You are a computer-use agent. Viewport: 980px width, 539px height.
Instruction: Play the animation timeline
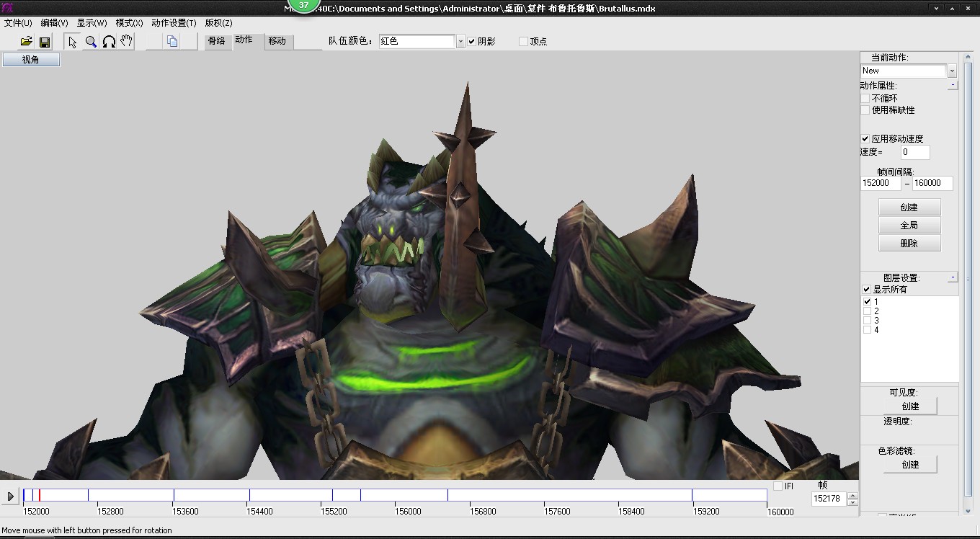(10, 496)
